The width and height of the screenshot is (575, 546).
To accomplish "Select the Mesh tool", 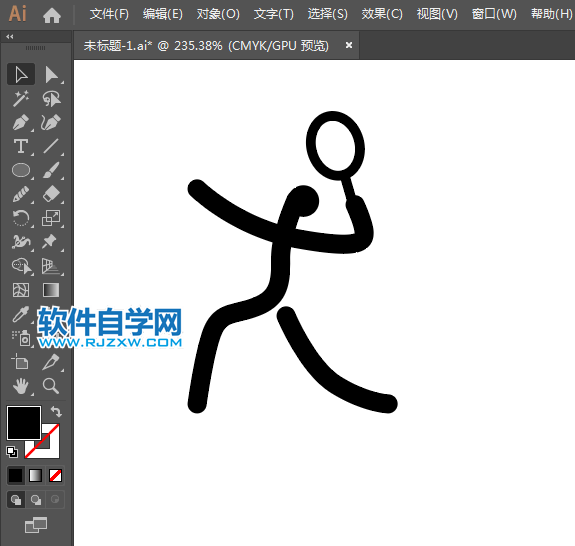I will click(x=21, y=290).
